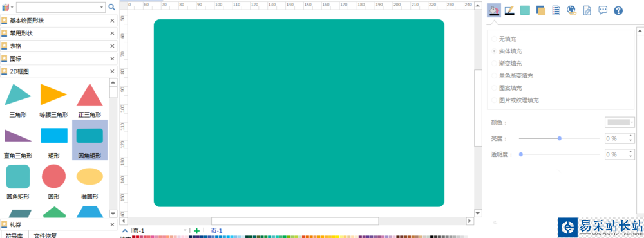Screen dimensions: 644x238
Task: Close the 表格 library
Action: pos(112,46)
